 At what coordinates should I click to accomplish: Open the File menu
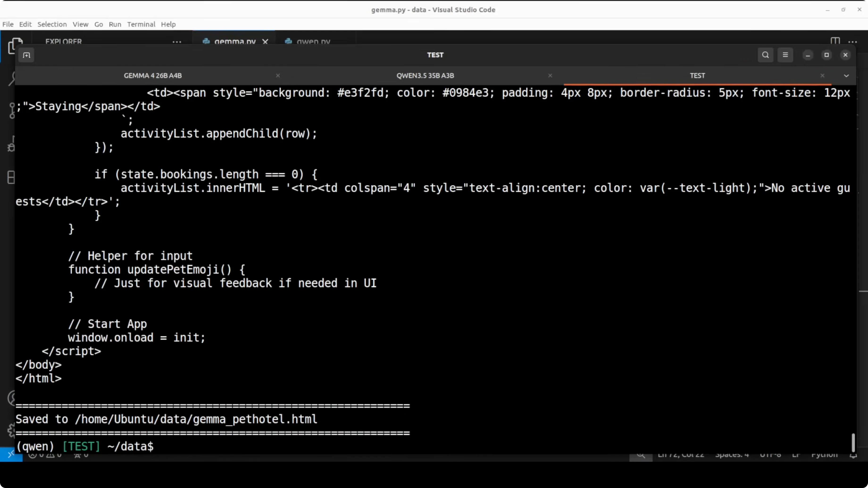point(8,24)
